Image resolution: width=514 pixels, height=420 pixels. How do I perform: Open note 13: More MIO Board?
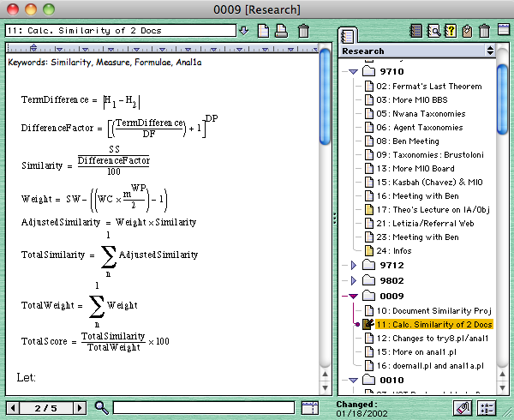[415, 169]
